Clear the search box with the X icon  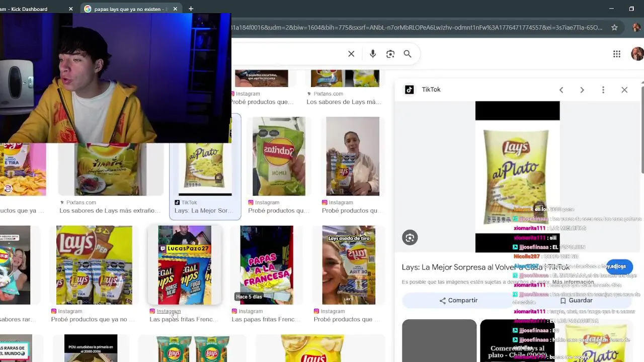click(x=351, y=54)
